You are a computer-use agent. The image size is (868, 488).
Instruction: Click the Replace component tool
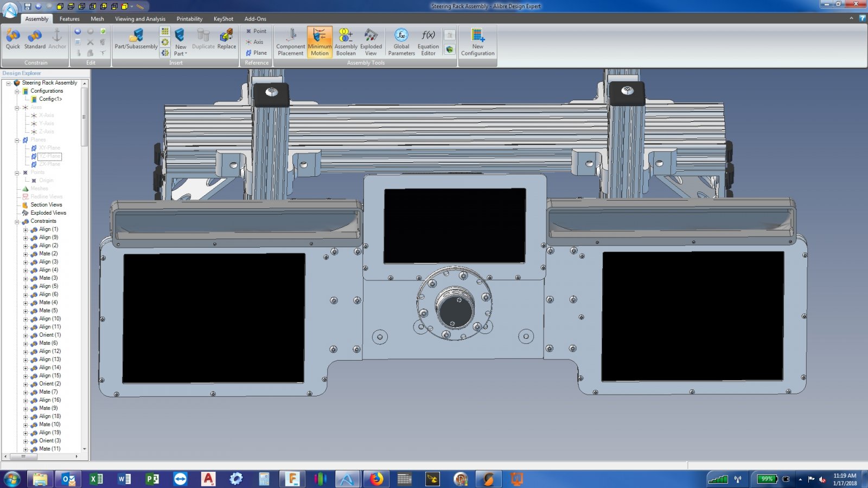pyautogui.click(x=227, y=40)
